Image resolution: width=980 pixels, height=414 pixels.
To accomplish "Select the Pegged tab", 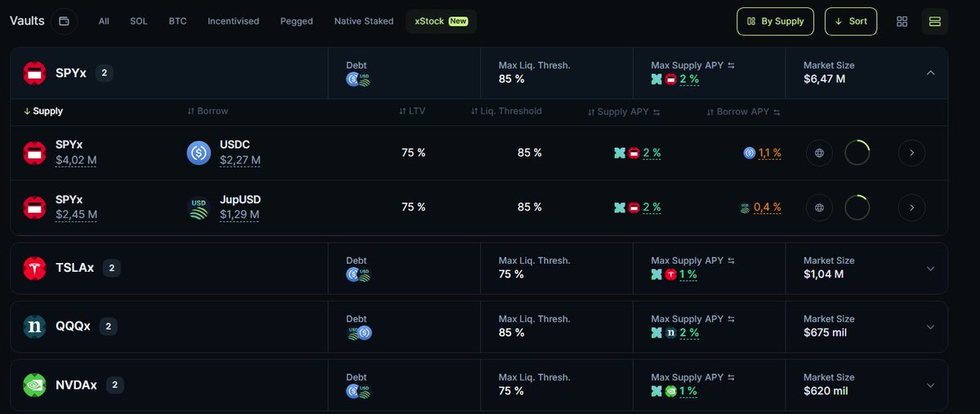I will tap(296, 21).
